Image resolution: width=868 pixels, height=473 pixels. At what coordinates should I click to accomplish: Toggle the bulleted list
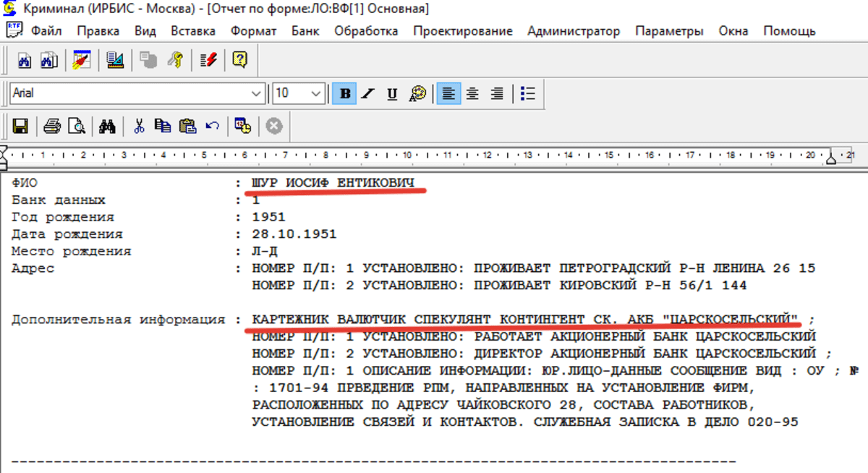(527, 93)
